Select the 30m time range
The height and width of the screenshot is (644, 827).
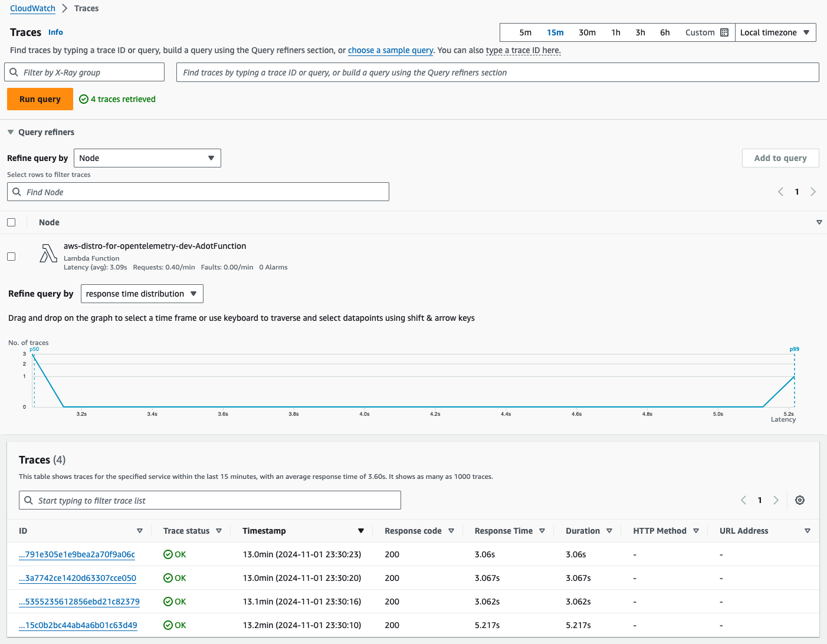(x=587, y=32)
